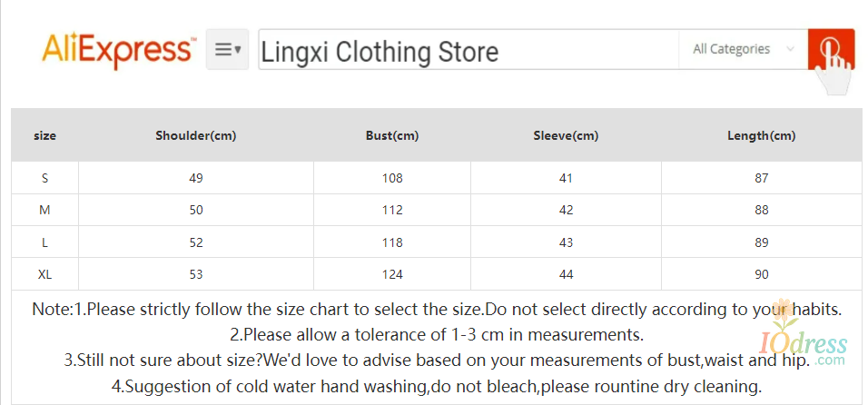Select the Sleeve(cm) column header
The image size is (868, 405).
pyautogui.click(x=566, y=136)
